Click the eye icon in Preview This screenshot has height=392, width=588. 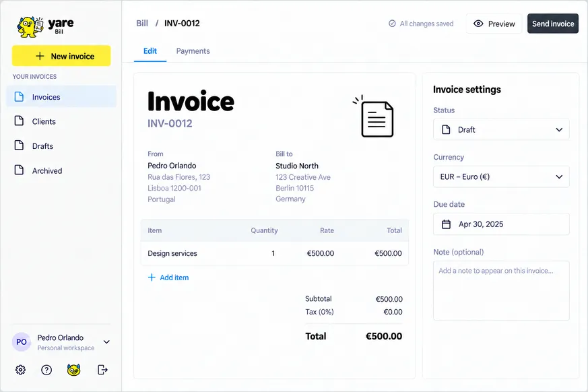coord(478,24)
